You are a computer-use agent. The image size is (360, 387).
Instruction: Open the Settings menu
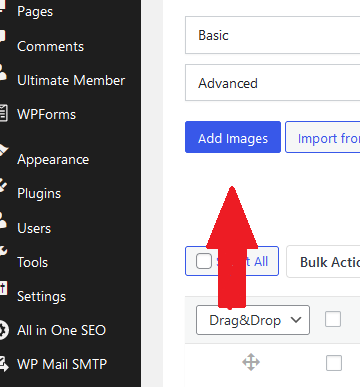(x=41, y=296)
